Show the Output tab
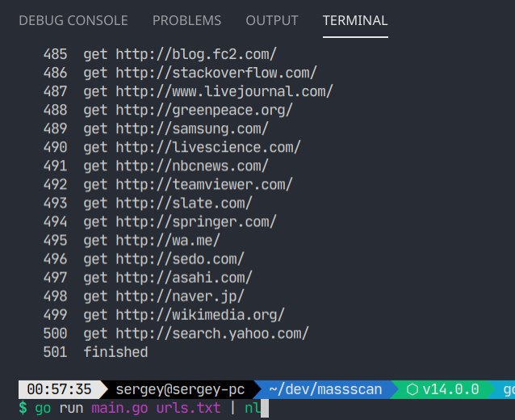The width and height of the screenshot is (515, 420). (271, 20)
